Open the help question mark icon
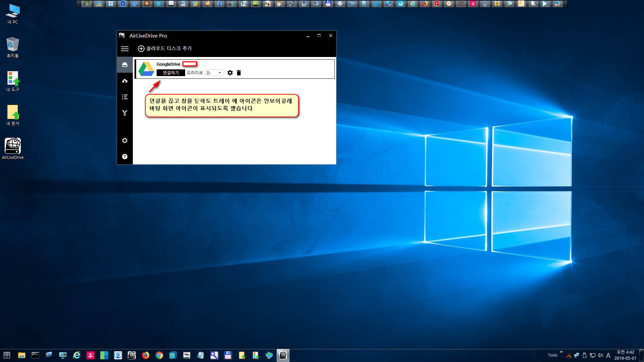The image size is (644, 362). [125, 157]
